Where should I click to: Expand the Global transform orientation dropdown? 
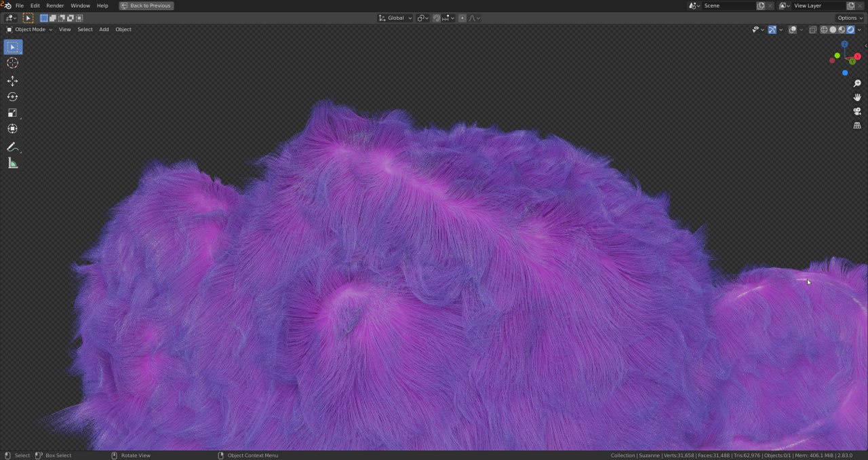pos(395,18)
